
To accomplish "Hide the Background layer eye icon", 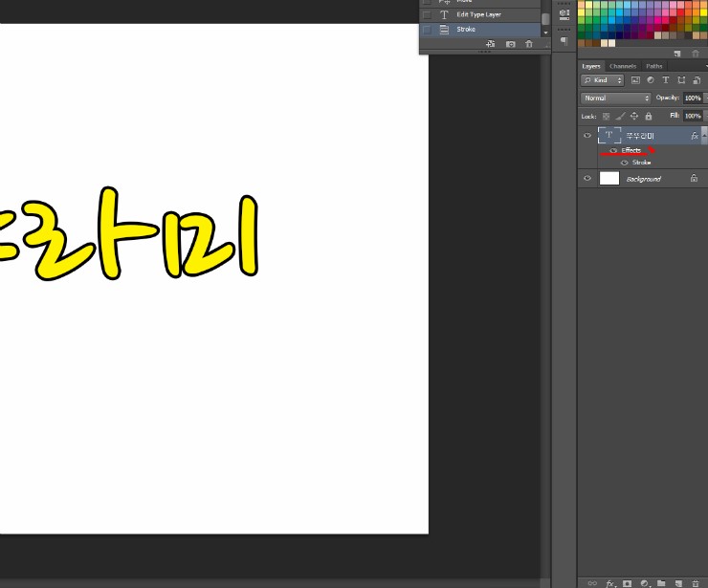I will tap(587, 178).
